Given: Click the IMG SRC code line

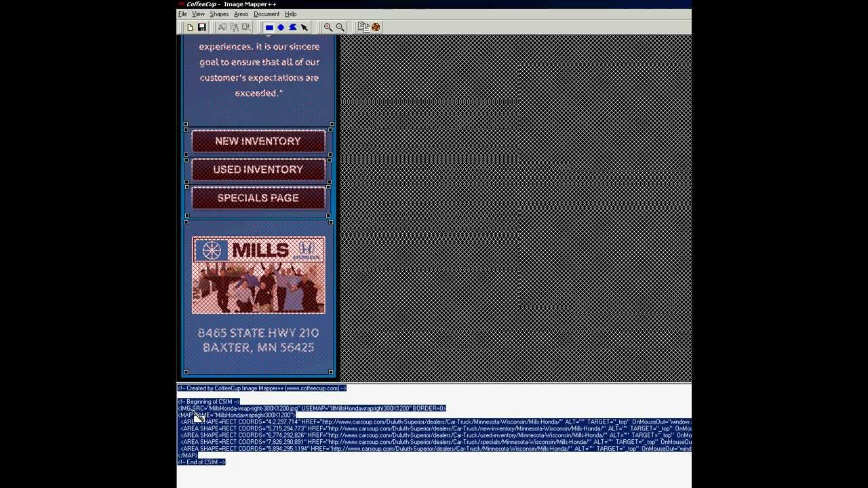Looking at the screenshot, I should 312,409.
